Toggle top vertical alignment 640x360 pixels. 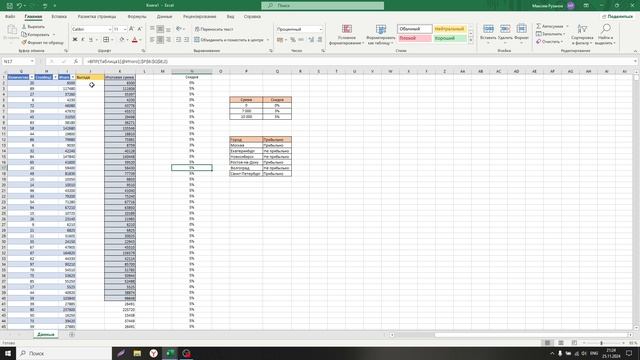pos(152,29)
